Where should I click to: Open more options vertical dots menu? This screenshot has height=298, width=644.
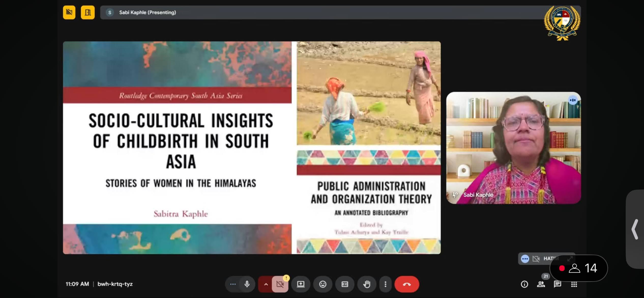coord(385,284)
